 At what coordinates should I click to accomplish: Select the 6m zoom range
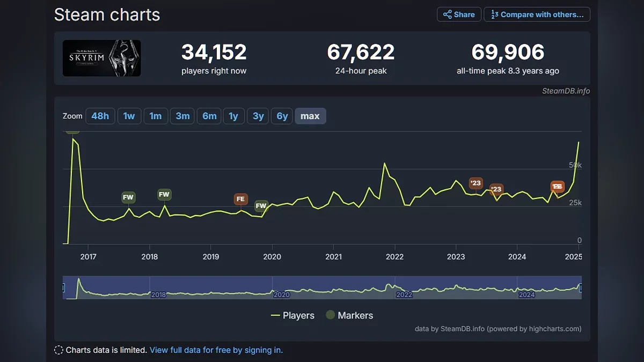click(x=209, y=116)
